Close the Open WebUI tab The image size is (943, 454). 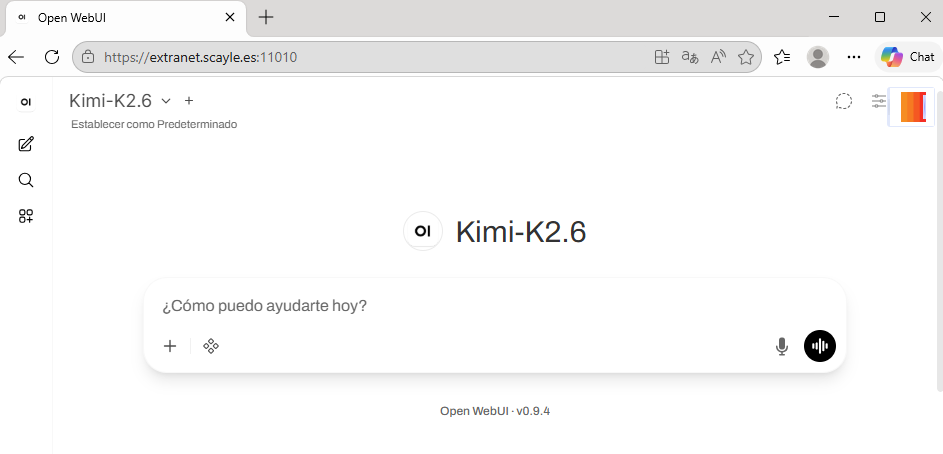point(230,17)
